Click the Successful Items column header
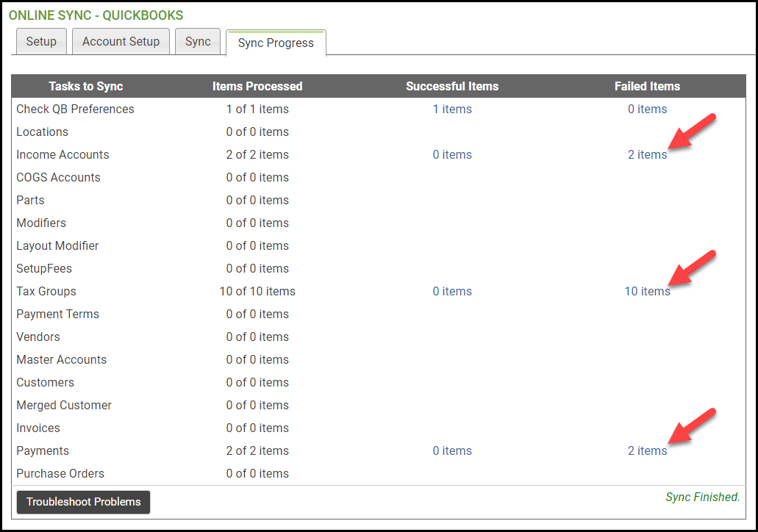 (x=452, y=87)
